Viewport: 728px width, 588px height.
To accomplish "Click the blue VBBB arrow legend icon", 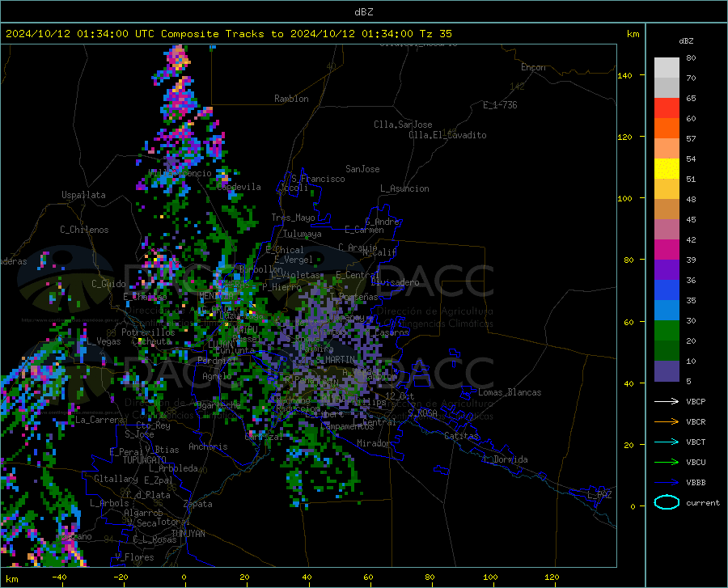I will tap(667, 482).
